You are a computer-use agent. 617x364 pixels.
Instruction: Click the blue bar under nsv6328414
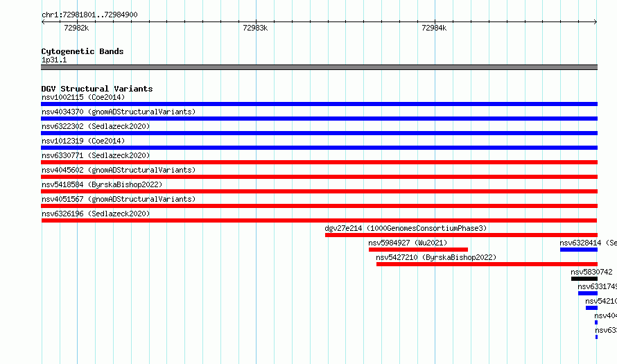579,250
